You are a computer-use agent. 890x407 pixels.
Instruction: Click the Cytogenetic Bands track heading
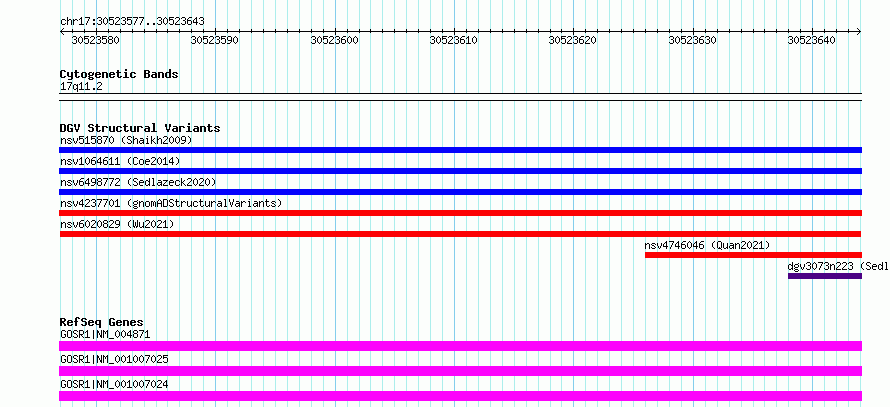(x=119, y=74)
